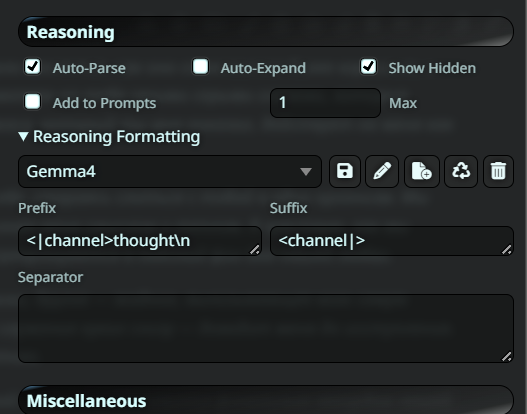
Task: Enable the Auto-Expand checkbox
Action: (x=201, y=67)
